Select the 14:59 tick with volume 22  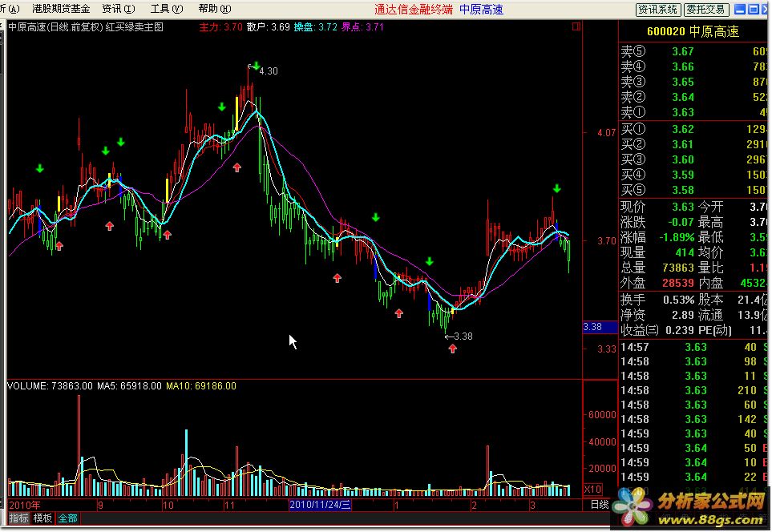coord(693,477)
